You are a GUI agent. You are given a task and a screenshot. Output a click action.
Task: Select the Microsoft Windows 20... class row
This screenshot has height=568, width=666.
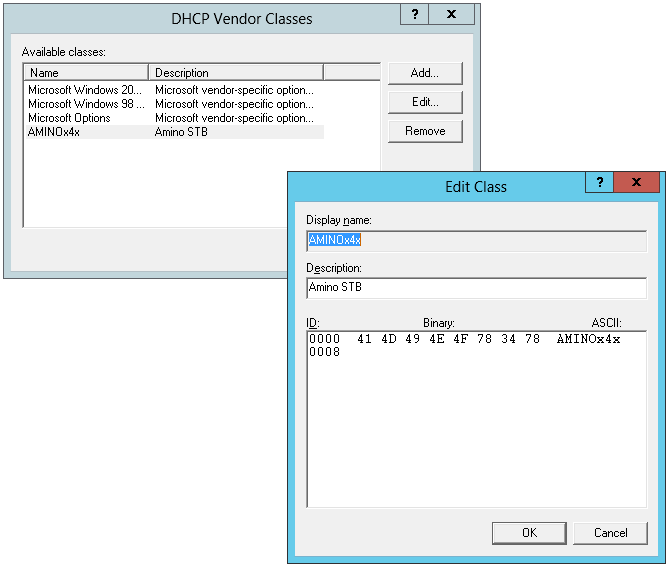tap(175, 90)
